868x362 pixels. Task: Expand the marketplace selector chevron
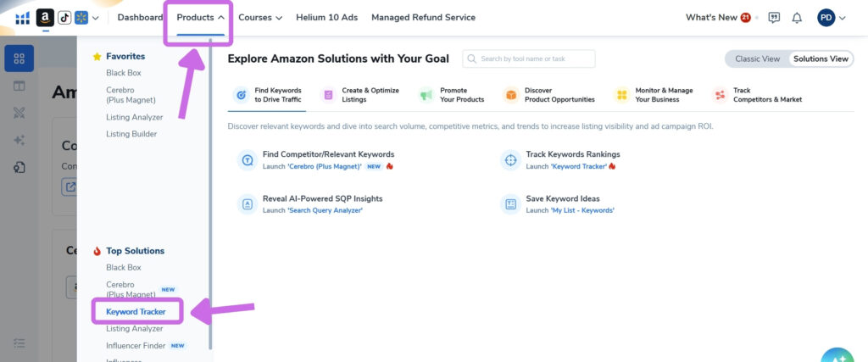coord(96,18)
